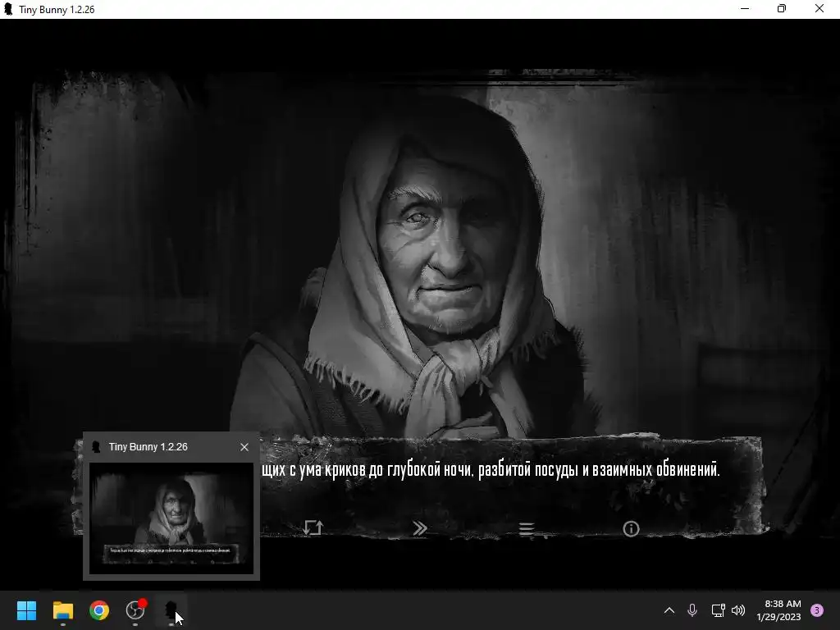Click the 'Tiny Bunny 1.2.26' preview title
The width and height of the screenshot is (840, 630).
click(148, 447)
